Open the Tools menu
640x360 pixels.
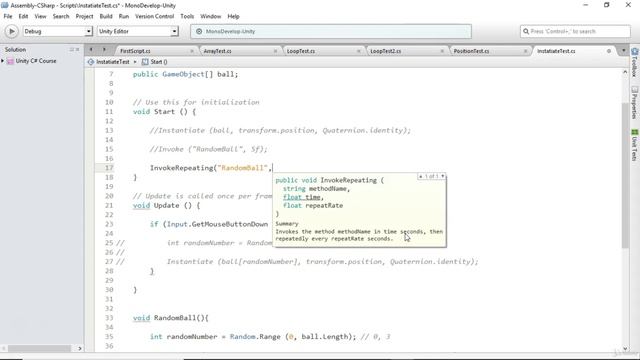pyautogui.click(x=187, y=16)
